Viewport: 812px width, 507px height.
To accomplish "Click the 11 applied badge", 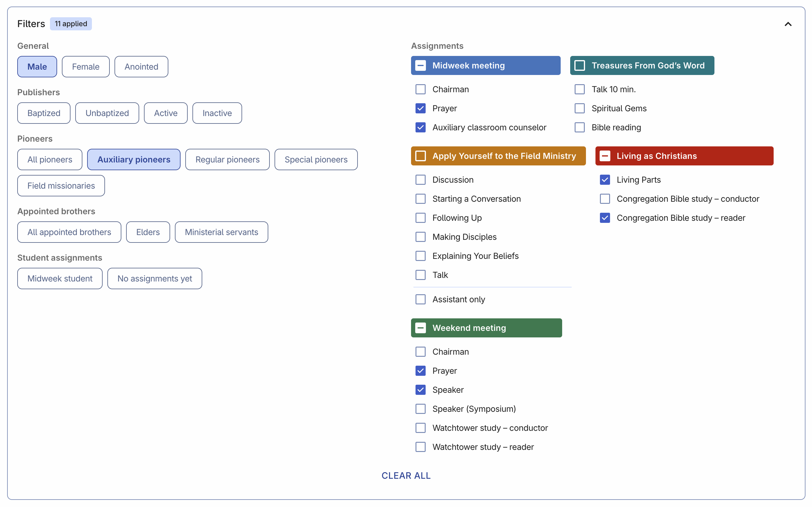I will pos(71,24).
